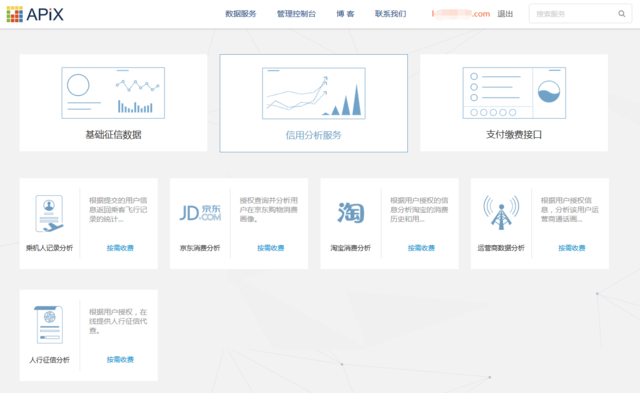Click the credit report document icon

[x=49, y=325]
